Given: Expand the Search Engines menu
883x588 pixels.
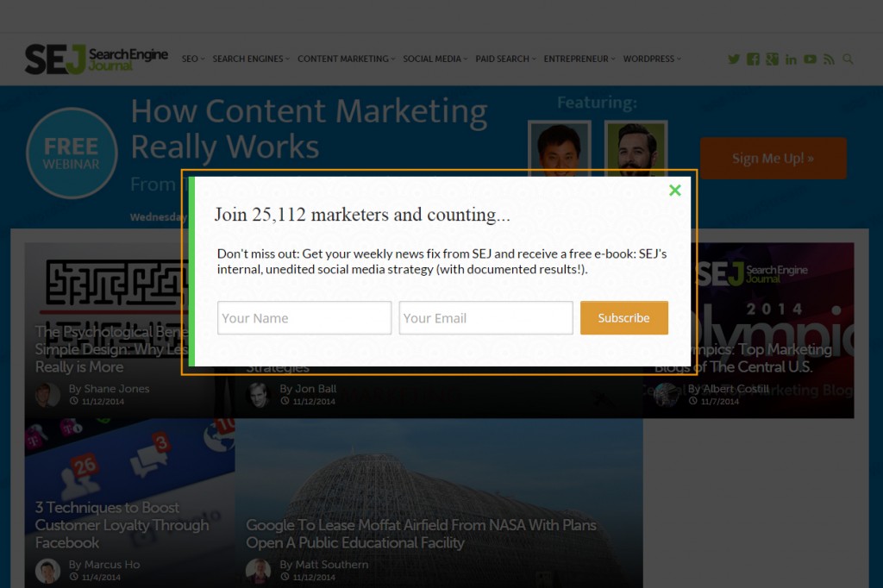Looking at the screenshot, I should [251, 59].
